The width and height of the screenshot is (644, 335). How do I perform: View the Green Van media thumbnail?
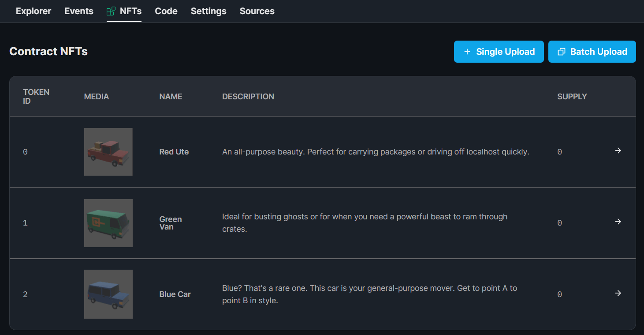(108, 222)
